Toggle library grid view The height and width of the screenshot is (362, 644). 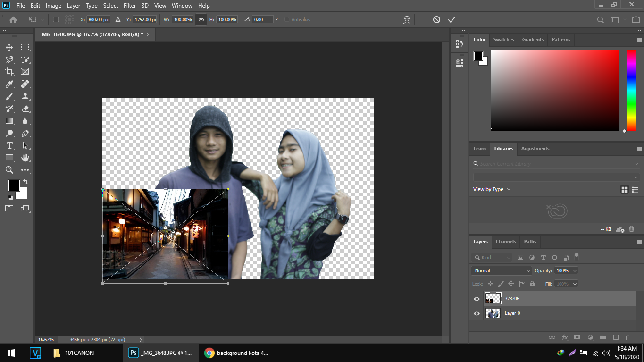pos(625,189)
